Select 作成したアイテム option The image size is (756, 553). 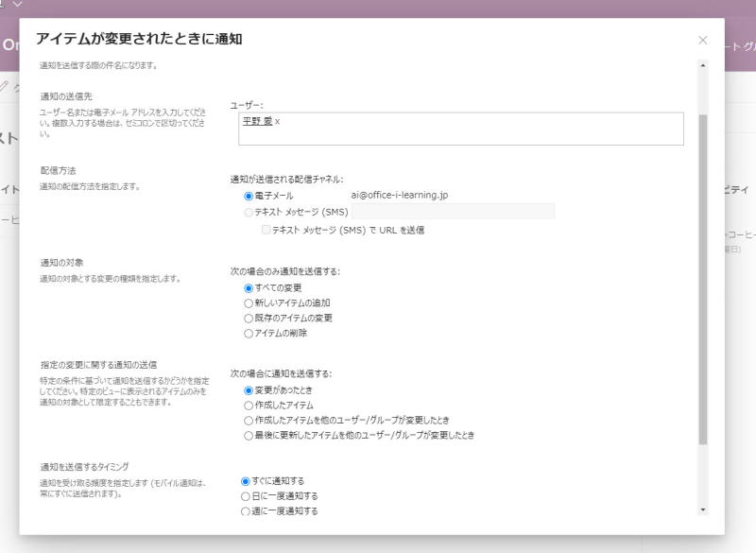click(249, 406)
